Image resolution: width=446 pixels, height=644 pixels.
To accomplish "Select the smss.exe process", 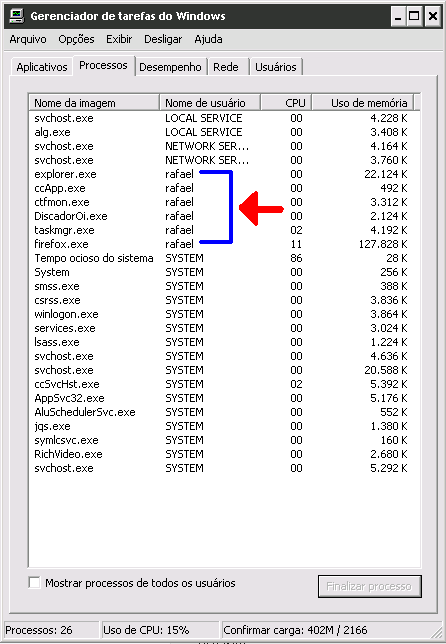I will click(x=225, y=286).
